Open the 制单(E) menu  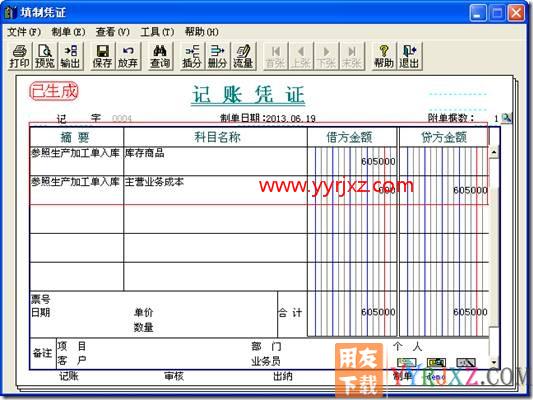click(x=68, y=32)
